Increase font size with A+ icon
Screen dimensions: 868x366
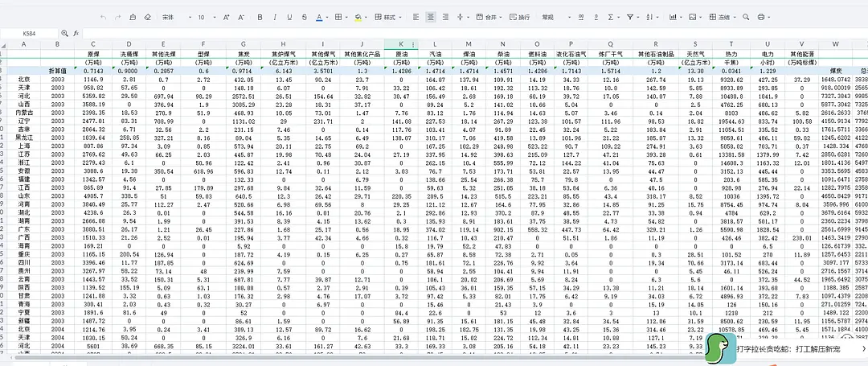click(x=227, y=17)
